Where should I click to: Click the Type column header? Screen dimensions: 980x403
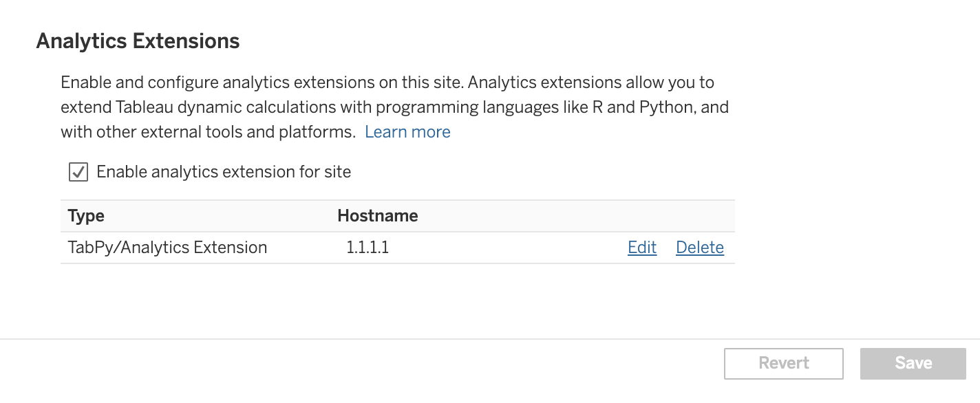(x=87, y=216)
